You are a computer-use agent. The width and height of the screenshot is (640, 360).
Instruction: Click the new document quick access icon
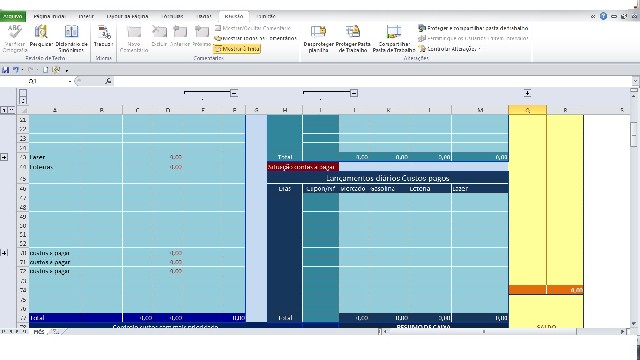pyautogui.click(x=46, y=70)
